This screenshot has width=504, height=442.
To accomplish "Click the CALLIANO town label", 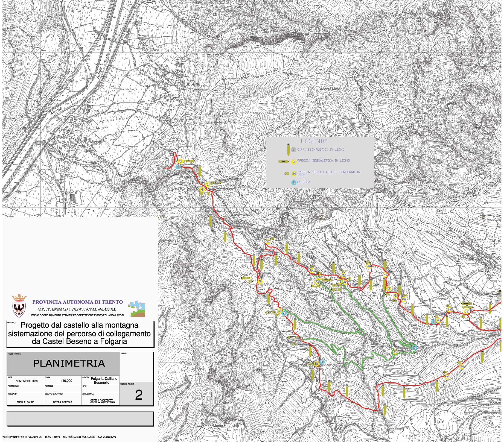I will 95,128.
